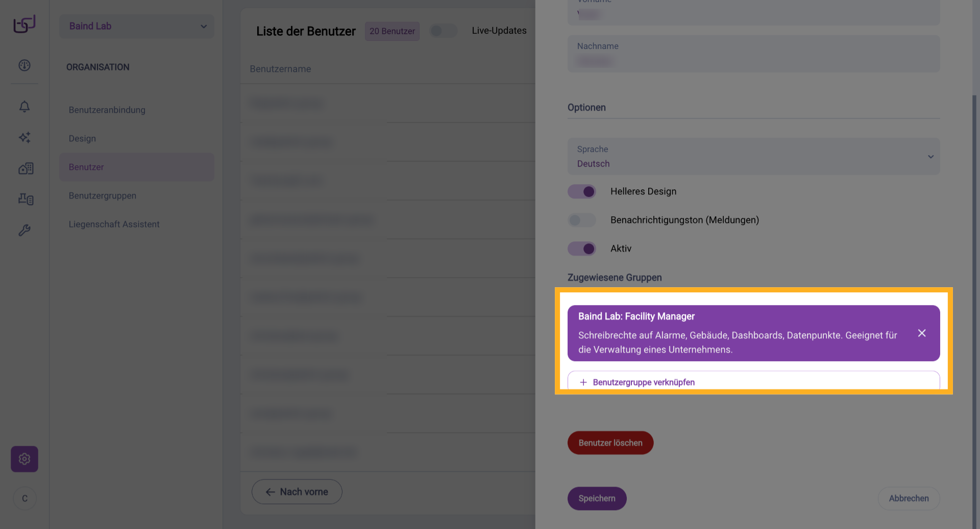
Task: Toggle the Aktiv switch
Action: 582,248
